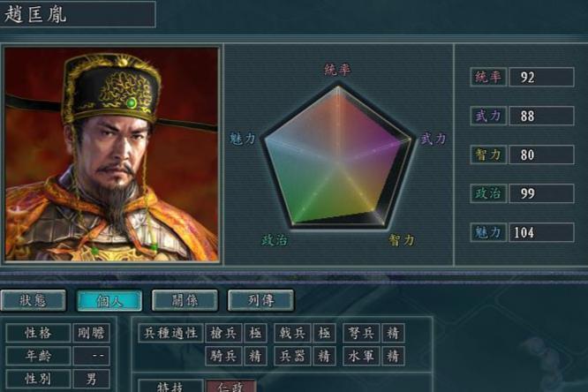The height and width of the screenshot is (392, 588).
Task: Select the 仁政 special skill
Action: pyautogui.click(x=231, y=387)
